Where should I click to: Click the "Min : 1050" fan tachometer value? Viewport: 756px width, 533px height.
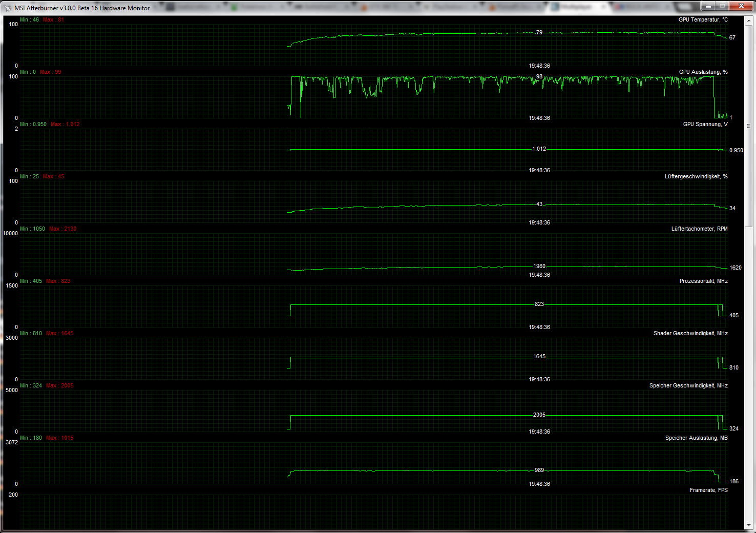coord(32,229)
